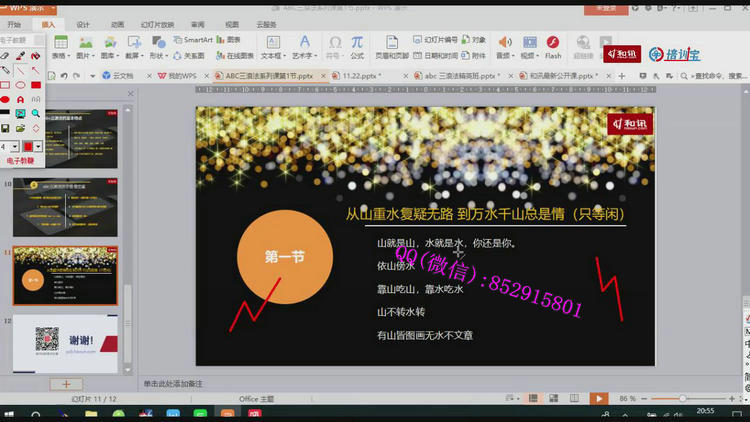This screenshot has width=750, height=422.
Task: Open the 音频 audio dropdown
Action: point(504,56)
